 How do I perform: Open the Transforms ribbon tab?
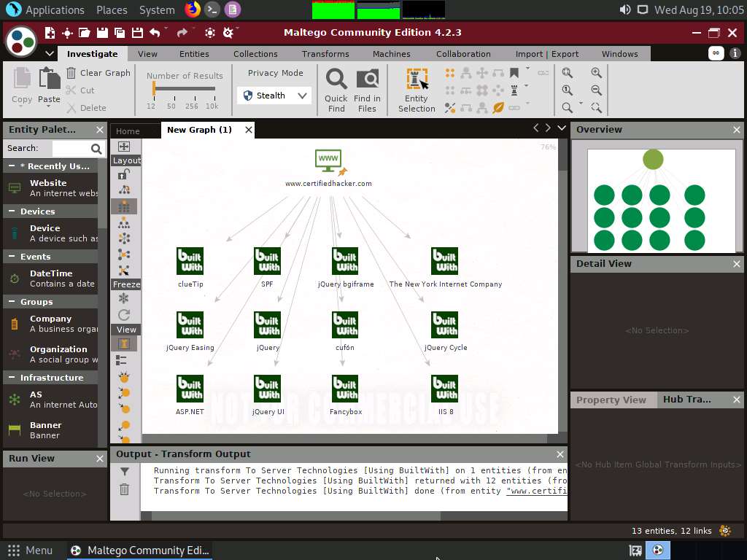(325, 54)
